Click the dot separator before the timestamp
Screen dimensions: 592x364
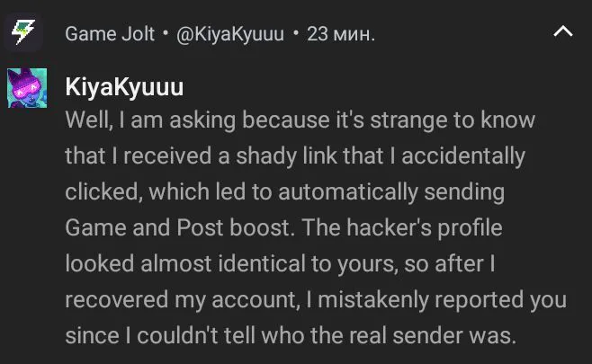pos(295,34)
